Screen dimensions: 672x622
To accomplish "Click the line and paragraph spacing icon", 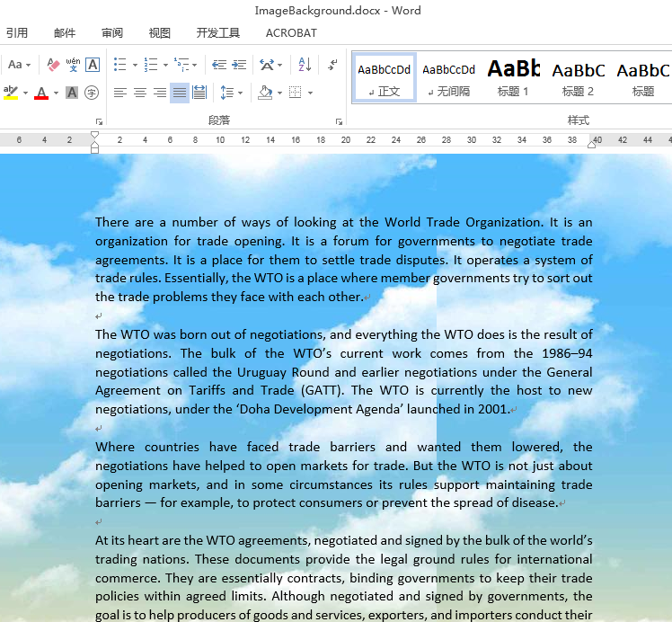I will (x=226, y=93).
